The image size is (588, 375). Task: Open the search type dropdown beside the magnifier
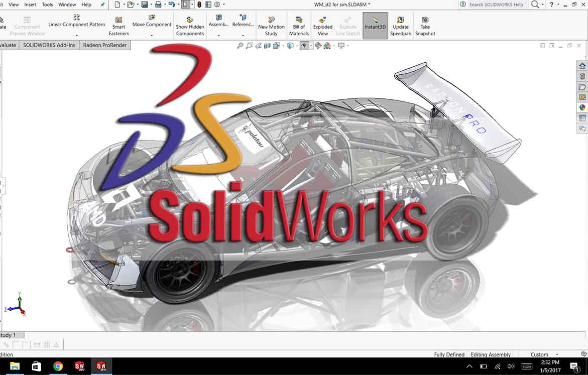[543, 5]
